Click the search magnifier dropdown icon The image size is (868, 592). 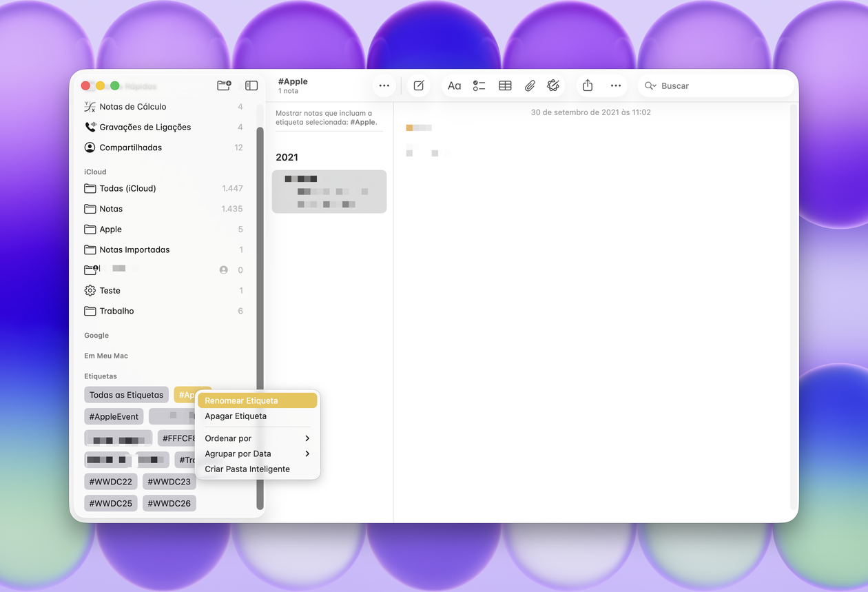[x=650, y=86]
